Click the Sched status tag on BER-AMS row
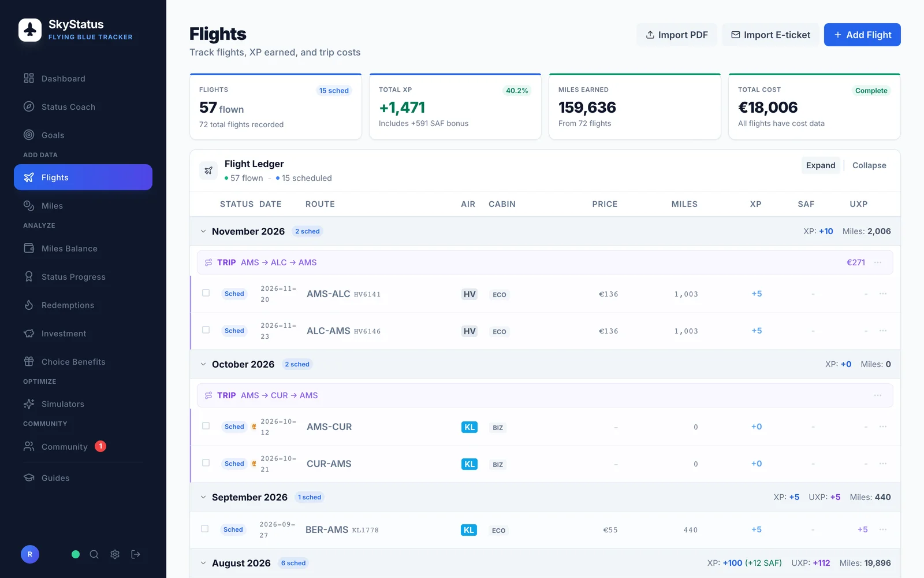 click(x=233, y=529)
